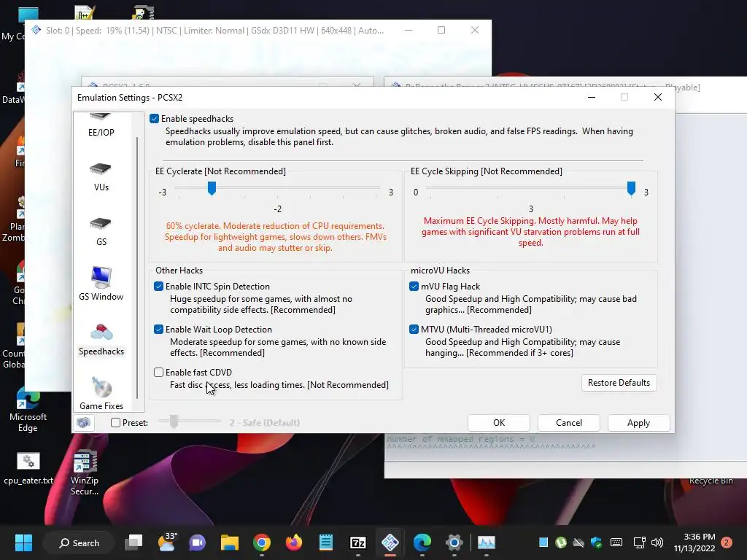The height and width of the screenshot is (560, 747).
Task: Uncheck Enable Wait Loop Detection
Action: [158, 329]
